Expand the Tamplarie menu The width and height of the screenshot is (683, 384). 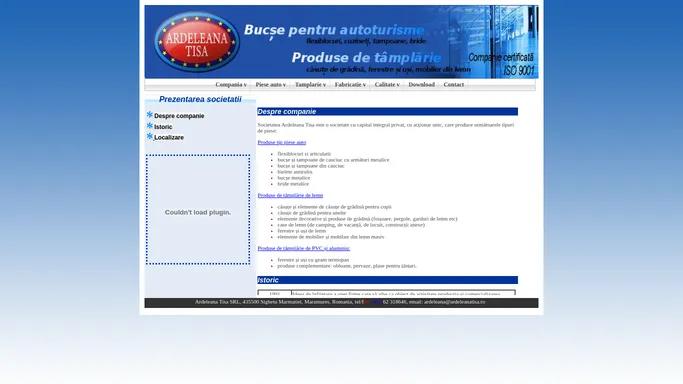point(310,84)
